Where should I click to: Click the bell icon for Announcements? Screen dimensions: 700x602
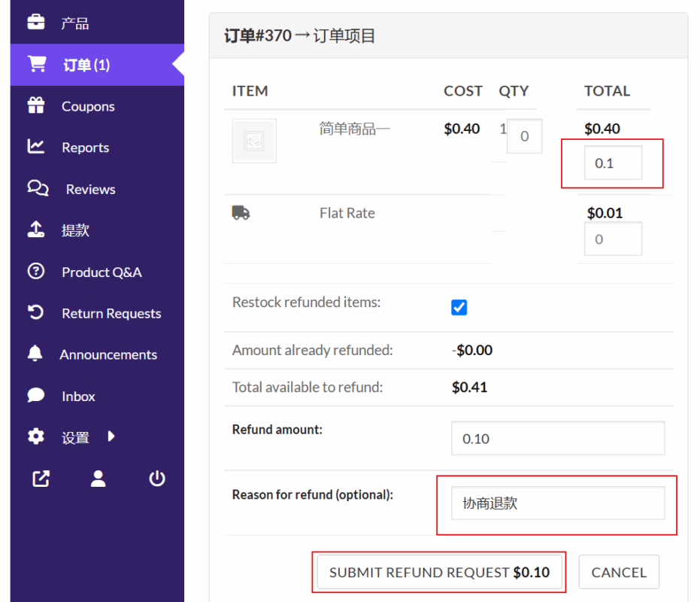[x=35, y=354]
